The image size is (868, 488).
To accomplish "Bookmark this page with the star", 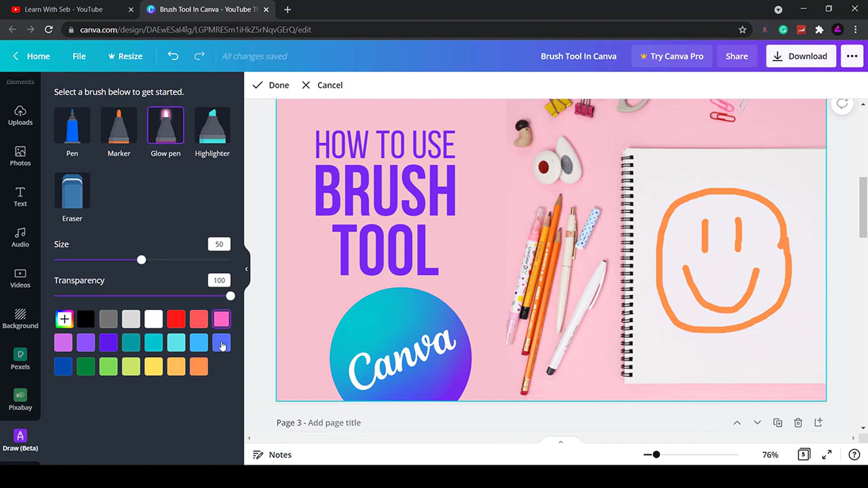I will 742,30.
